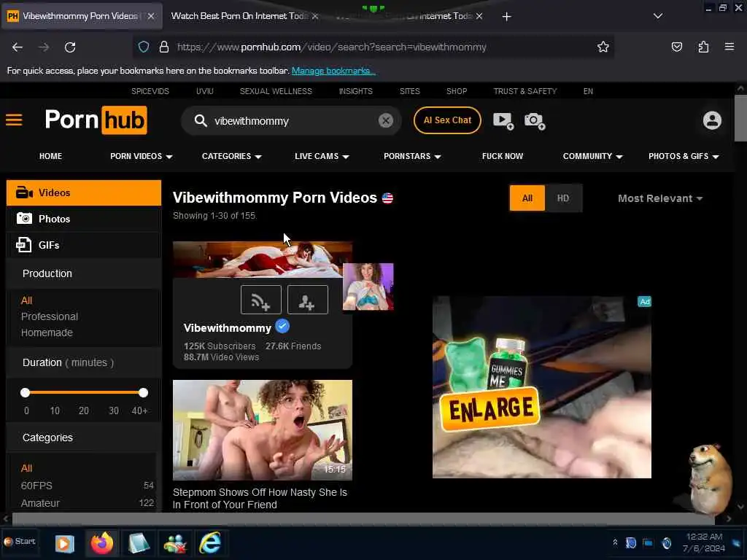Bookmark this page with the star icon

coord(603,47)
